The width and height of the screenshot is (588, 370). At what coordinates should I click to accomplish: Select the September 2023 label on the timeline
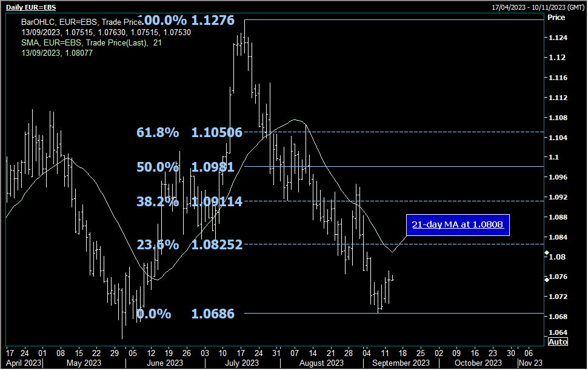point(400,362)
